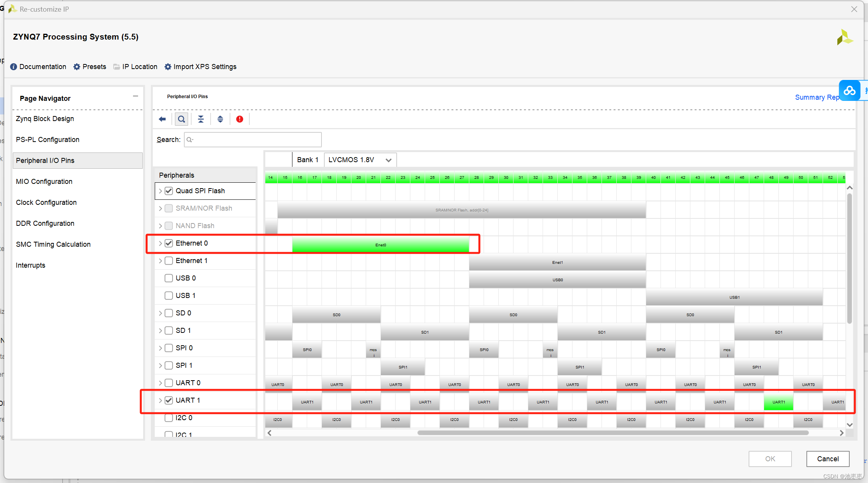Go to MIO Configuration page
The image size is (868, 483).
[x=44, y=182]
